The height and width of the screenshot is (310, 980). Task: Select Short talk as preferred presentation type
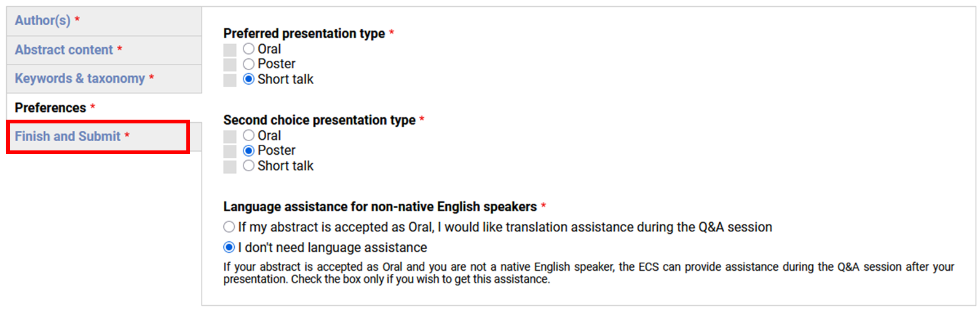click(248, 79)
